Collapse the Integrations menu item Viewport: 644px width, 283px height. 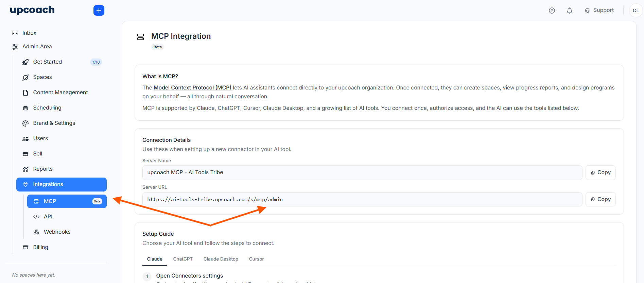pos(62,184)
